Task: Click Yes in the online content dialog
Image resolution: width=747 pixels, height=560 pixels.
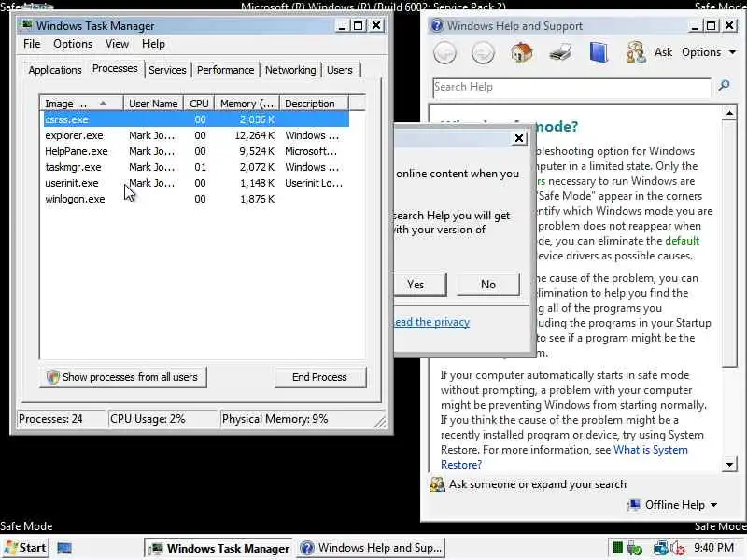Action: [418, 285]
